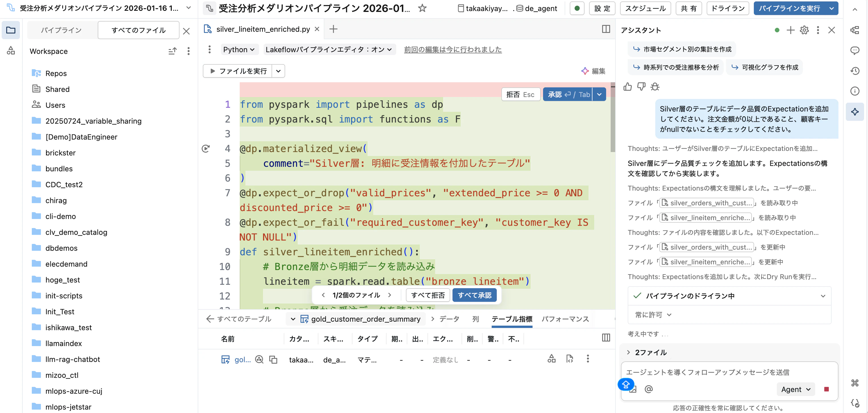868x413 pixels.
Task: Open the Agent mode selector dropdown
Action: 796,389
